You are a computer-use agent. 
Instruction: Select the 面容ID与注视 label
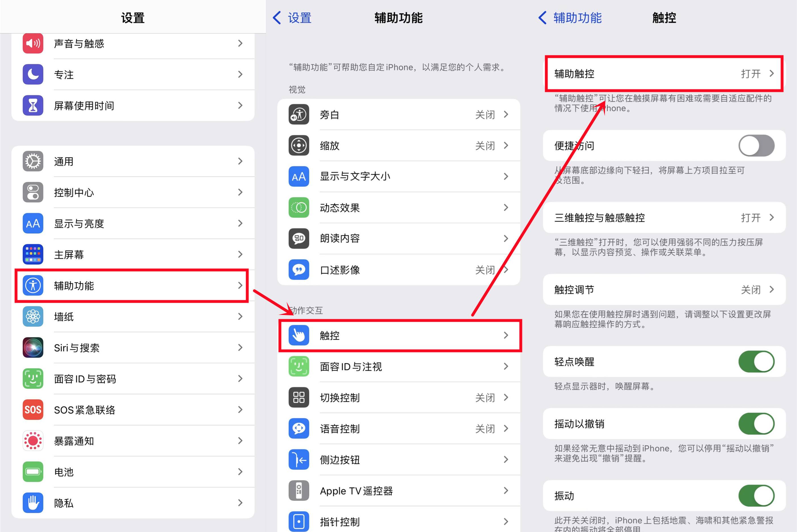(x=351, y=366)
